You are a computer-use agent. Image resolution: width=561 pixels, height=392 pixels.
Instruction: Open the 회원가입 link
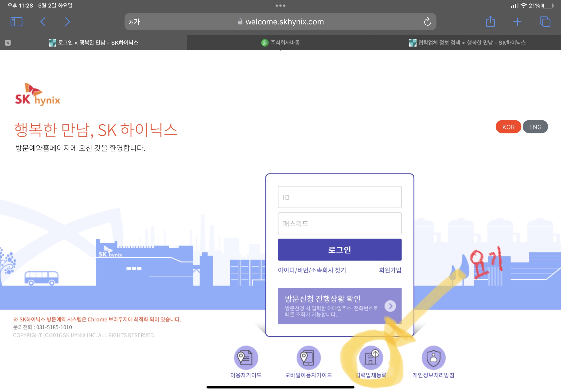390,270
